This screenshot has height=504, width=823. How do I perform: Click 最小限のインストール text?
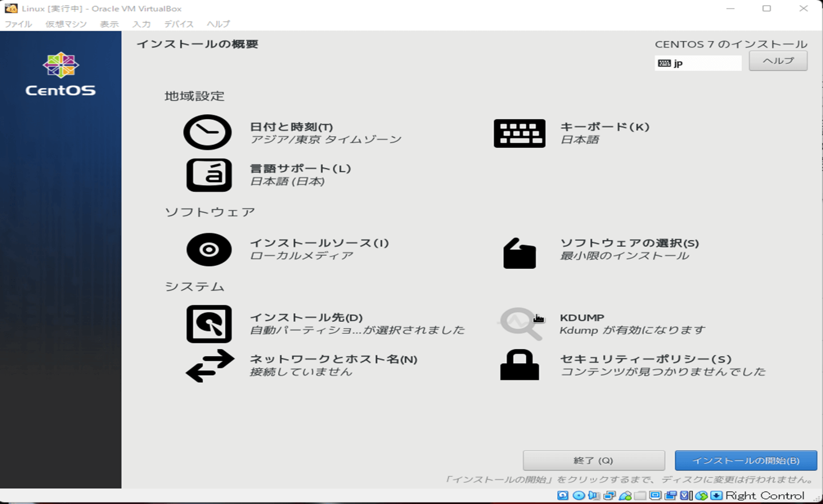point(624,256)
